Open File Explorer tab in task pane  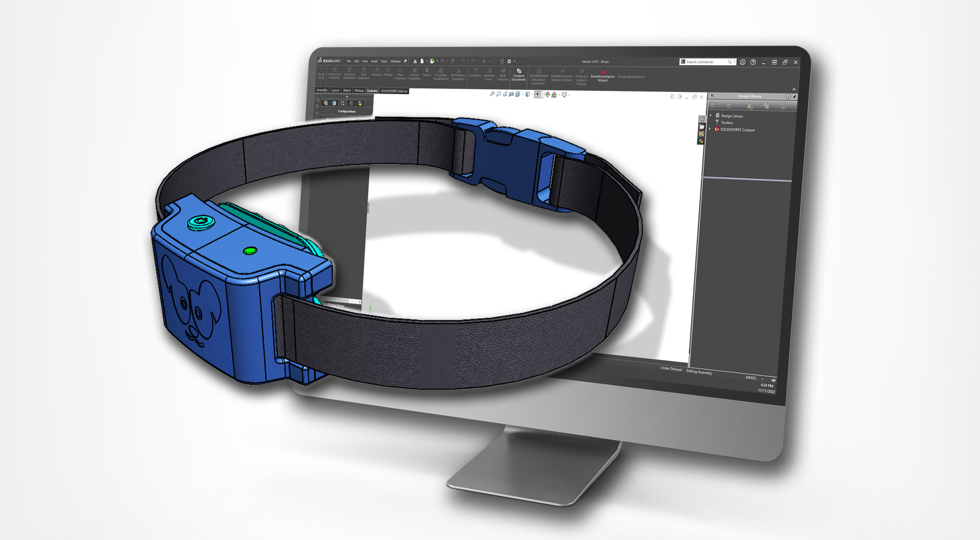tap(702, 126)
